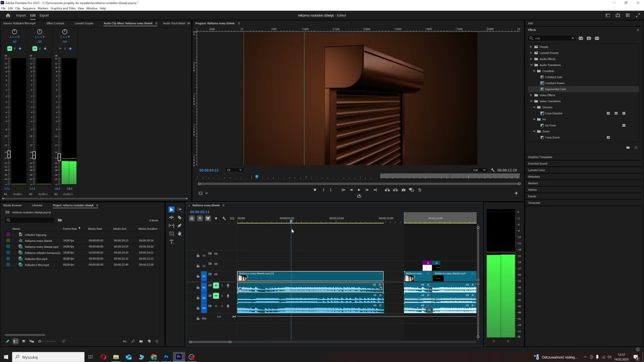Switch Project panel to icon view

pyautogui.click(x=23, y=341)
